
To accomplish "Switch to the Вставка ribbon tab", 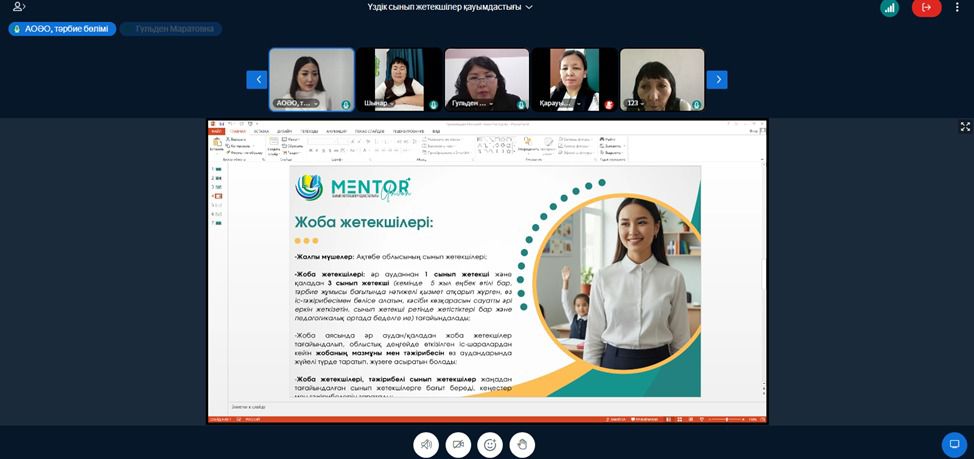I will pyautogui.click(x=261, y=131).
